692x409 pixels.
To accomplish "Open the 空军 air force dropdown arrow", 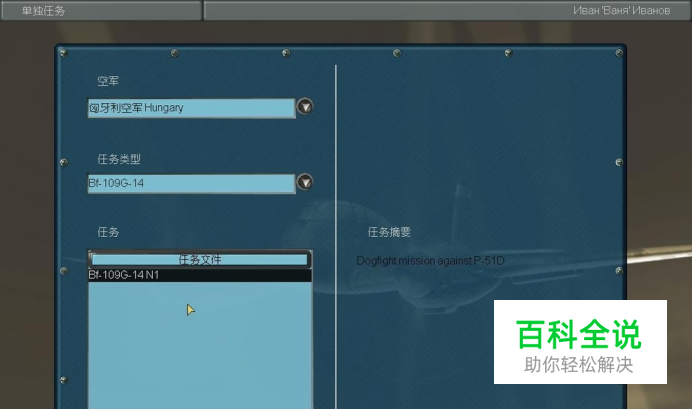I will [305, 107].
